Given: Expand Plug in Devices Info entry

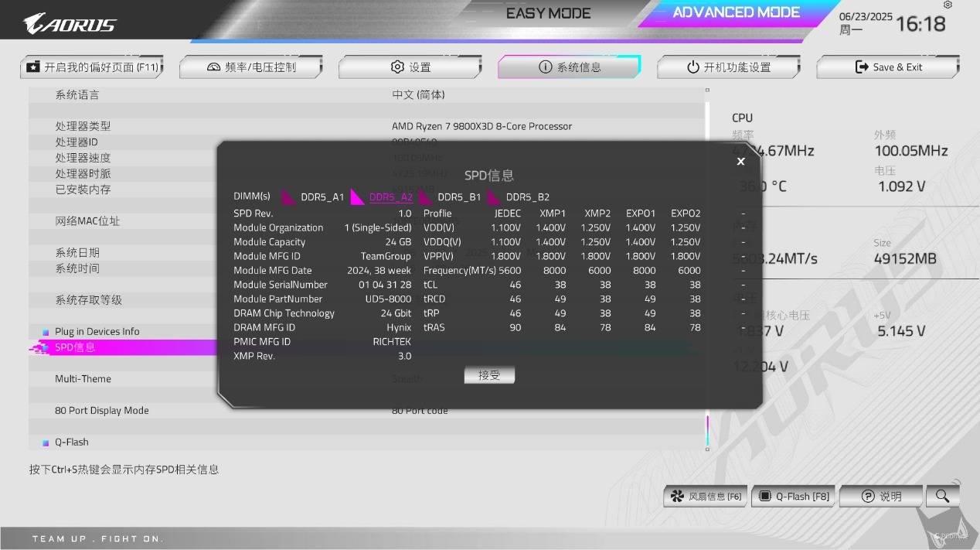Looking at the screenshot, I should [97, 332].
